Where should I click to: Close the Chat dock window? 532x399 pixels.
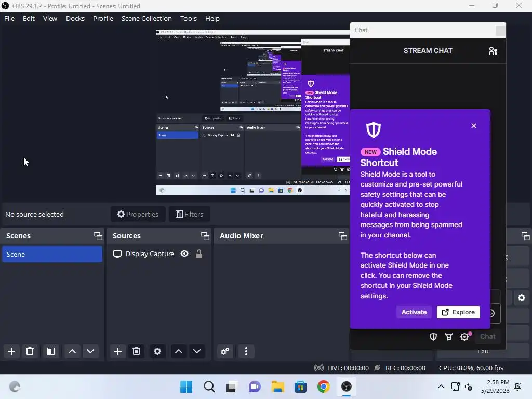500,31
